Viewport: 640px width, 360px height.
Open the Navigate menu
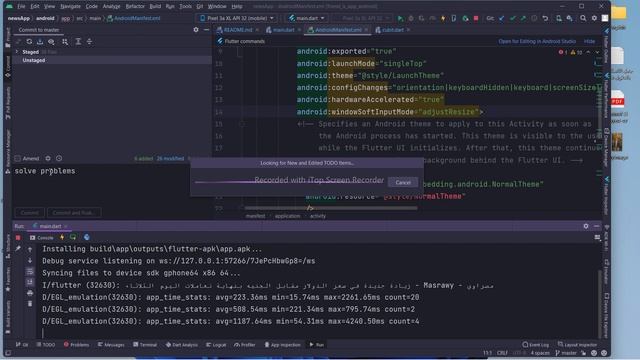(70, 7)
